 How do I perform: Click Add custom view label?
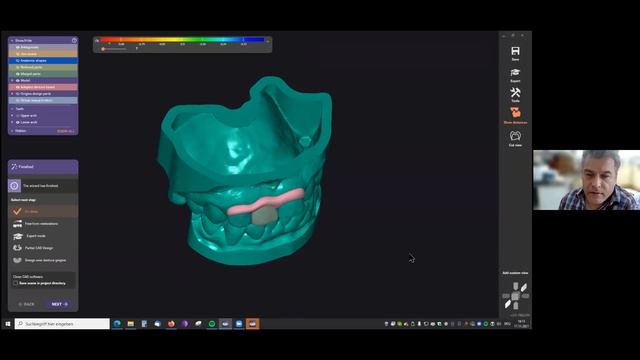pyautogui.click(x=515, y=273)
